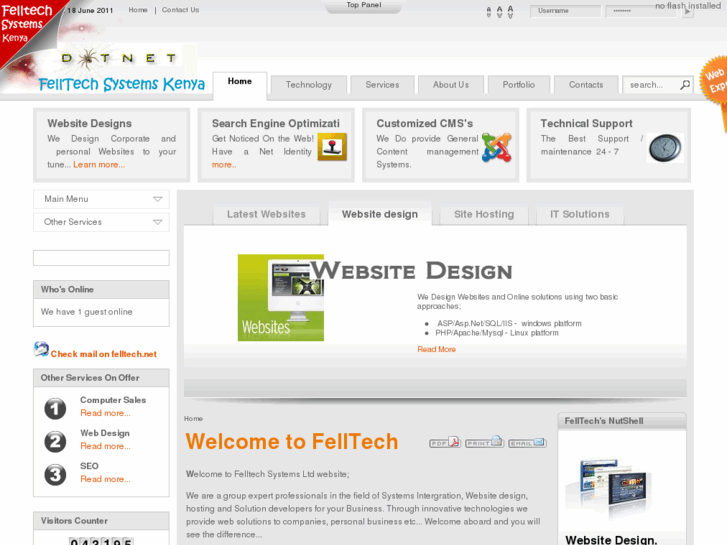Click the FellTech's NutShell panel header
The height and width of the screenshot is (545, 727).
(622, 421)
